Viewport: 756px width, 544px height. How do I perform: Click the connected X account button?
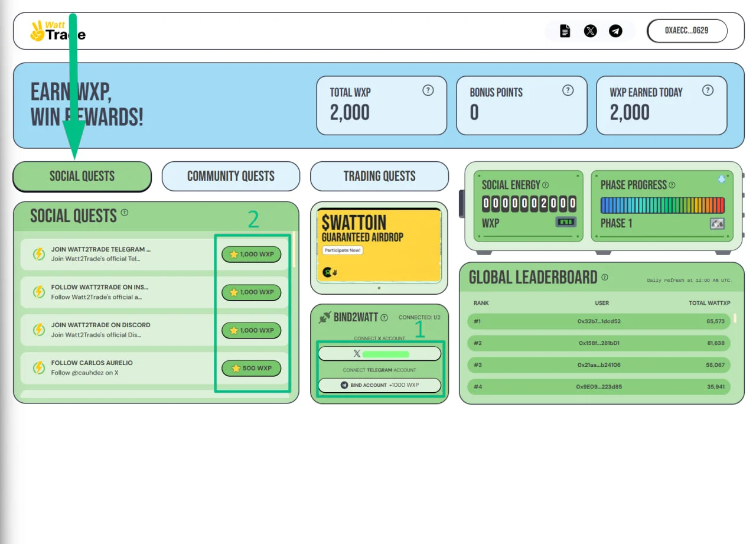[x=380, y=354]
